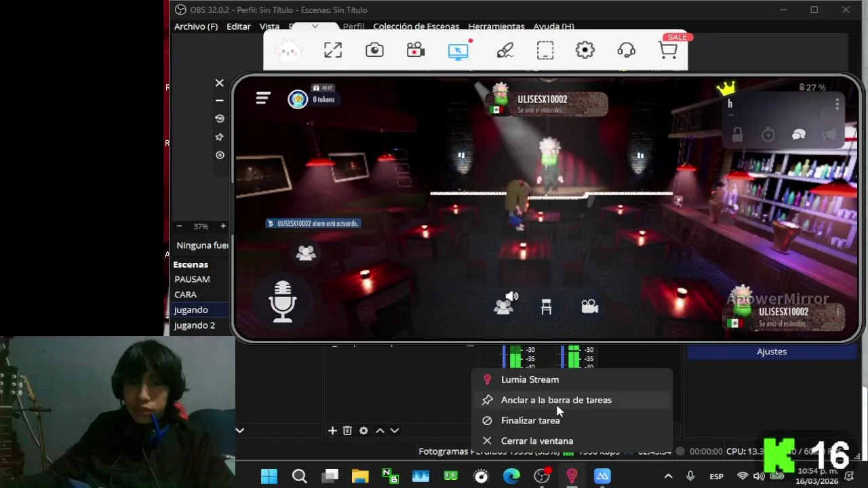Open ULISESX10002 card three-dot menu bottom right
Image resolution: width=868 pixels, height=488 pixels.
[838, 312]
